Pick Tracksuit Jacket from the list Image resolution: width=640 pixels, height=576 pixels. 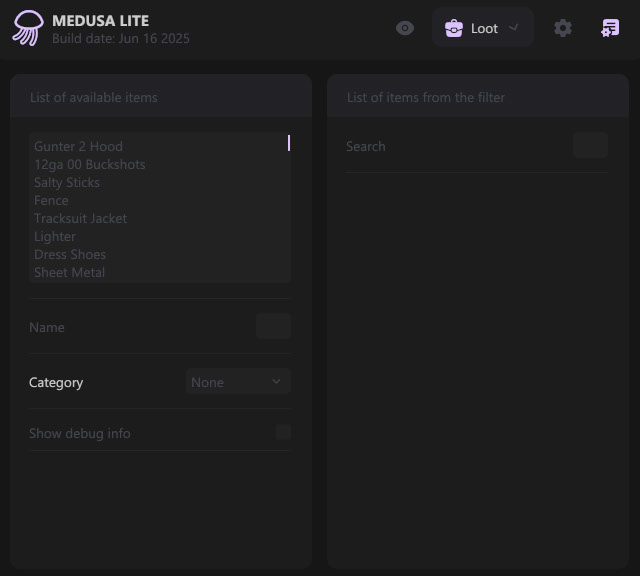click(x=80, y=218)
